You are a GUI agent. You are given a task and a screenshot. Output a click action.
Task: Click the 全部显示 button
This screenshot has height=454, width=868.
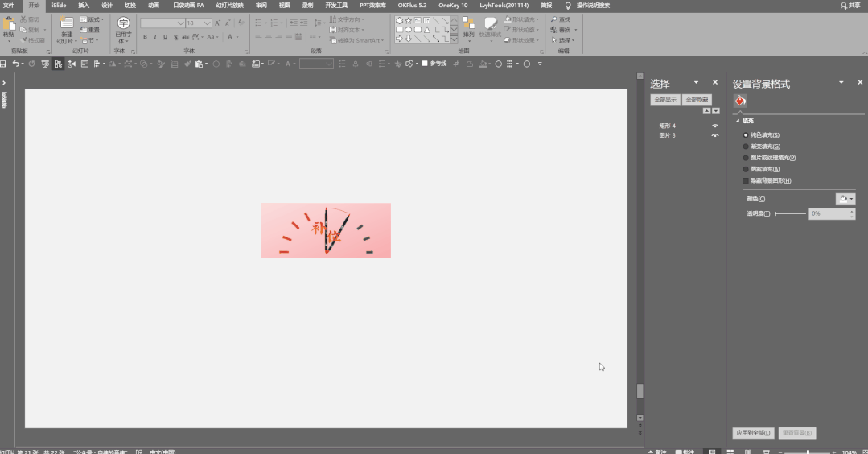click(664, 100)
